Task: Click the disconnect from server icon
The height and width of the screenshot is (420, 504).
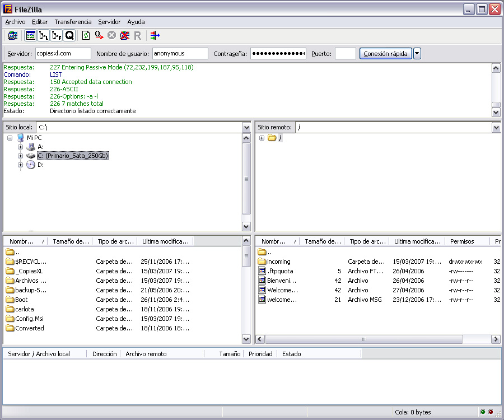Action: click(125, 35)
